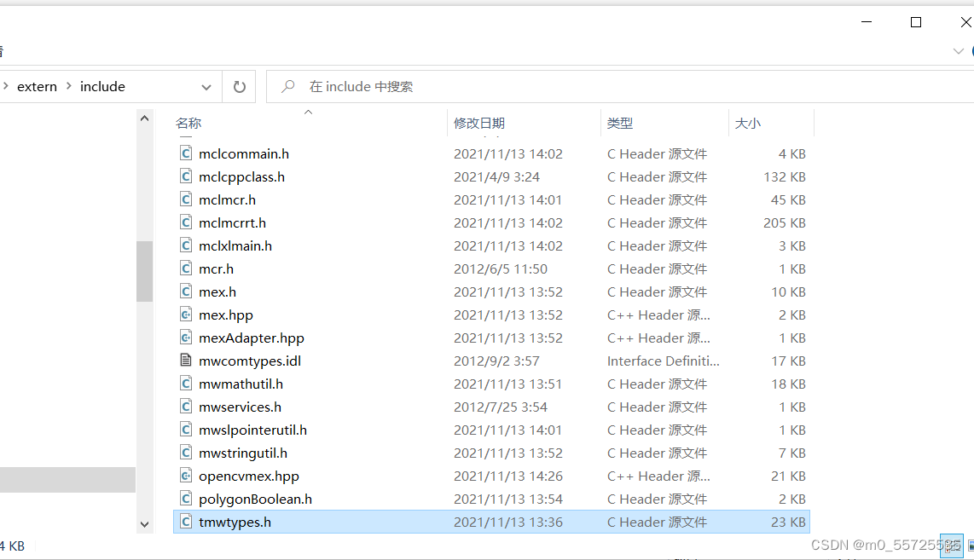
Task: Select the tmwtypes.h file icon
Action: click(x=186, y=521)
